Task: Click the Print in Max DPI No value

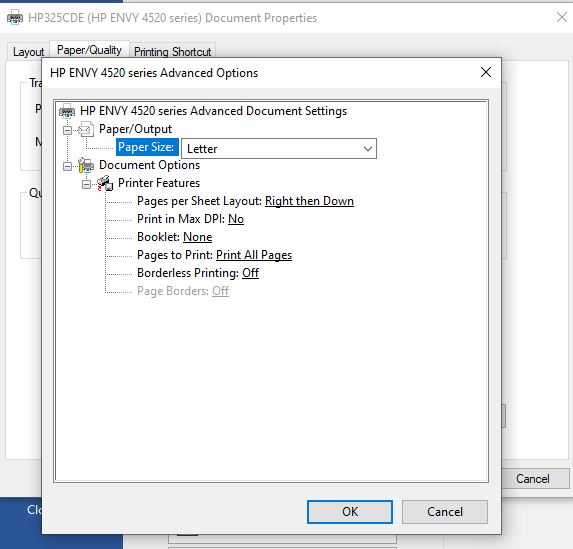Action: [236, 219]
